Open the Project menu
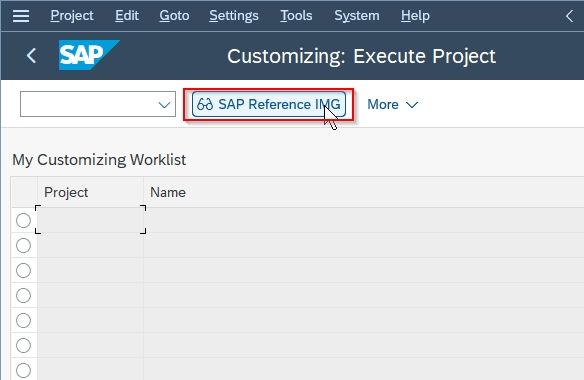 pyautogui.click(x=72, y=16)
